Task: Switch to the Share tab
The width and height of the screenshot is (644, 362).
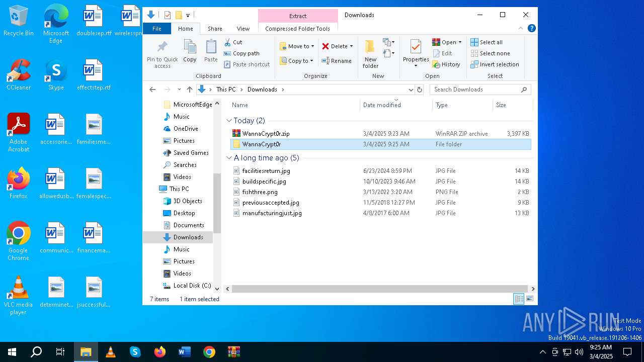Action: click(x=215, y=29)
